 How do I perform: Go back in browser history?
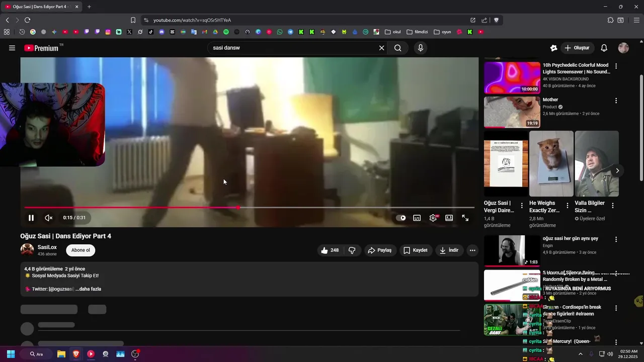click(x=7, y=20)
